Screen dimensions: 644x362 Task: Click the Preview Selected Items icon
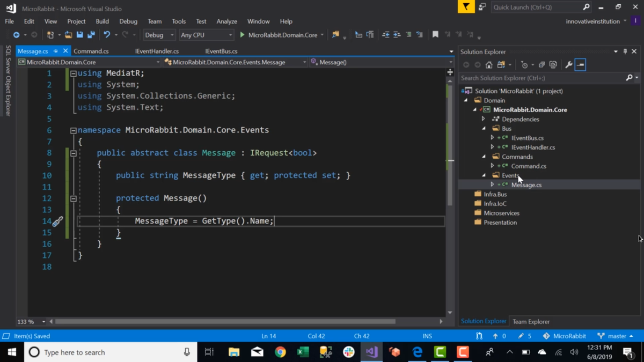tap(580, 65)
